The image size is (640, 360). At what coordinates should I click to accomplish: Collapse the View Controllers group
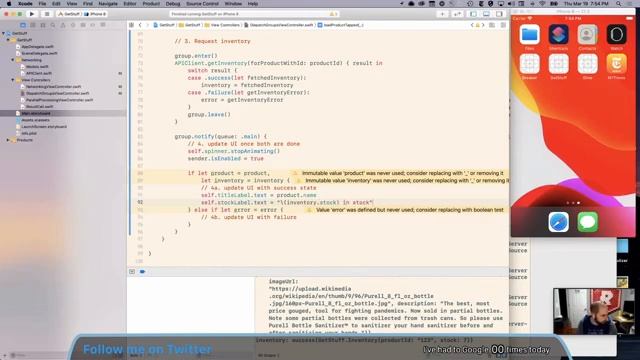pos(13,80)
